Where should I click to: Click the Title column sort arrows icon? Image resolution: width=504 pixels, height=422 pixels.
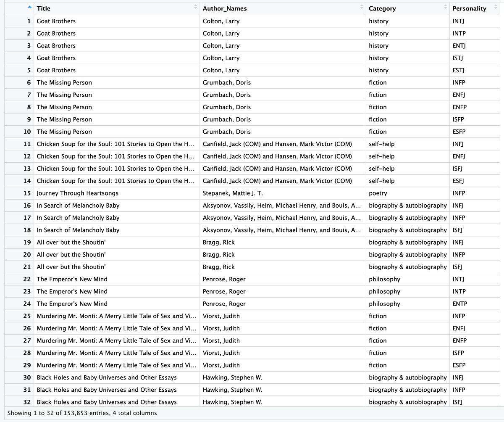point(195,8)
